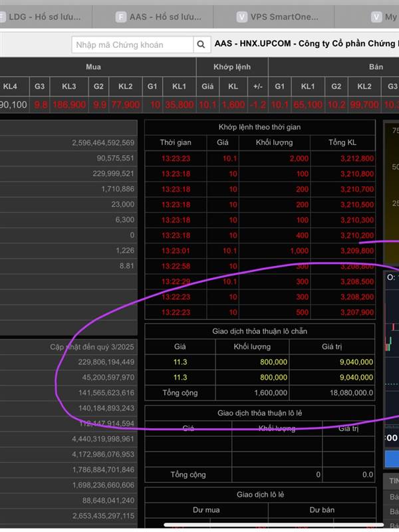
Task: Select the 13:22:58 trade row time
Action: [x=176, y=267]
